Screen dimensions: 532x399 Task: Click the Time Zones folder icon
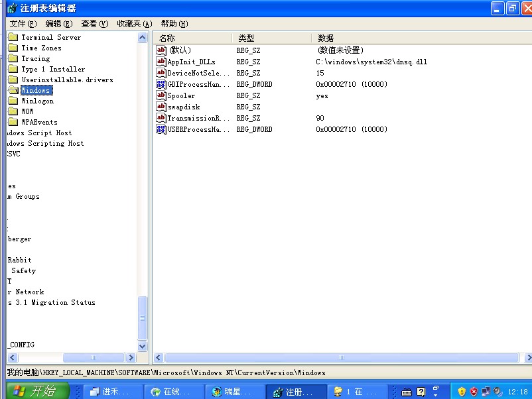tap(13, 48)
